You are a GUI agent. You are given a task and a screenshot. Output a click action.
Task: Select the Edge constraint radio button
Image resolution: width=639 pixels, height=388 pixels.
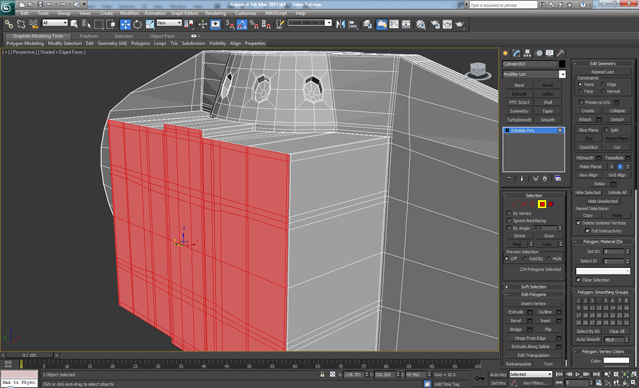[603, 84]
